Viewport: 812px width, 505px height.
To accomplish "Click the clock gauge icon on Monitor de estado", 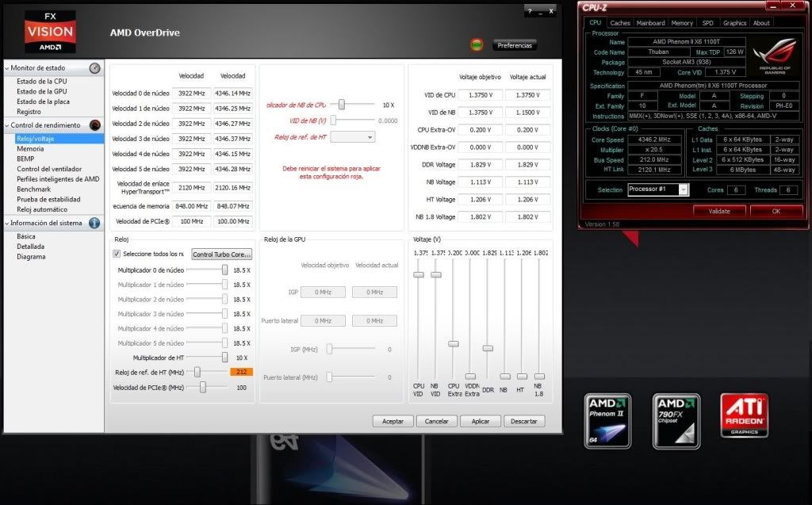I will pyautogui.click(x=95, y=68).
